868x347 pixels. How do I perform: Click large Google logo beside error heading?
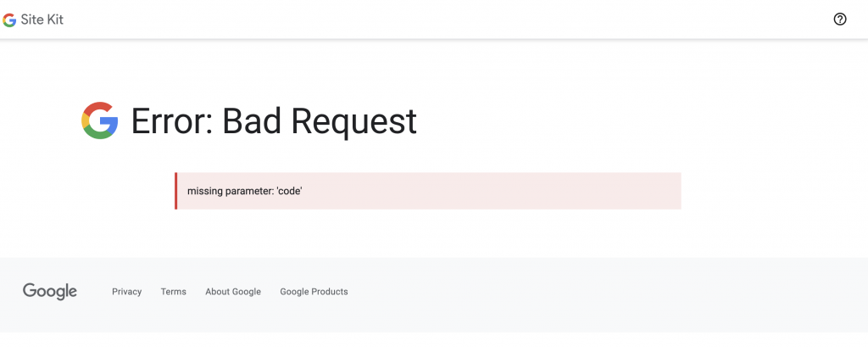[99, 120]
